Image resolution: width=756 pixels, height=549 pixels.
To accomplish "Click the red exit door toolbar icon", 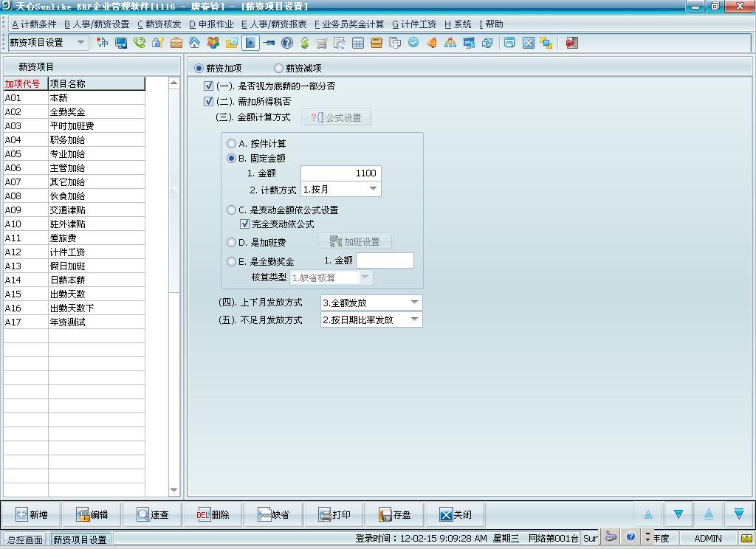I will 571,43.
